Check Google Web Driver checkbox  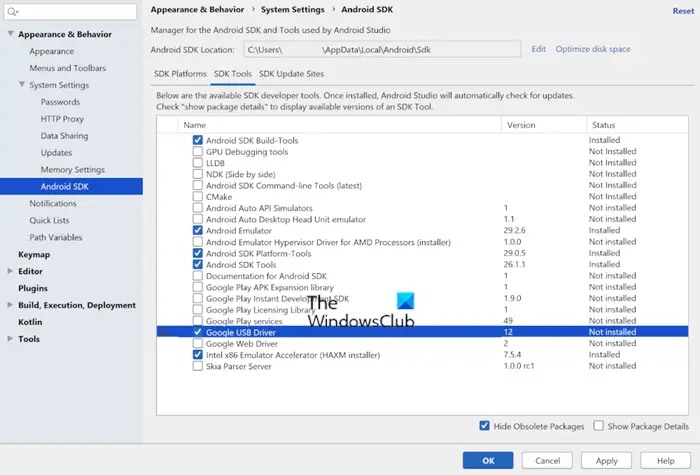point(198,343)
